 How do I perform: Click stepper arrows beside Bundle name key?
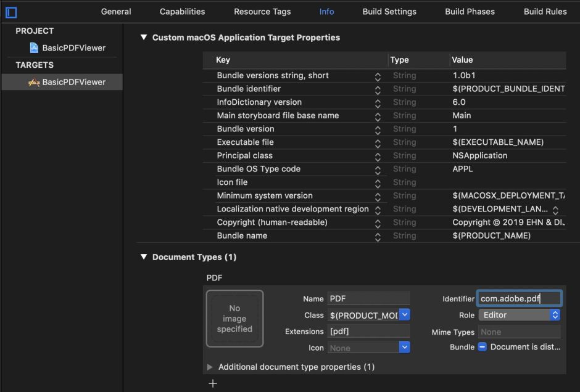point(378,236)
